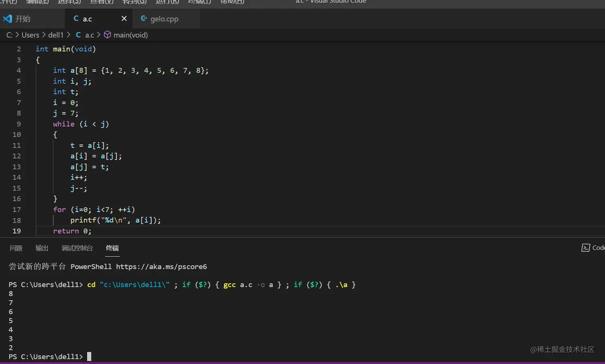Click the "int main(void)" declaration in editor
Viewport: 605px width, 364px height.
point(66,49)
